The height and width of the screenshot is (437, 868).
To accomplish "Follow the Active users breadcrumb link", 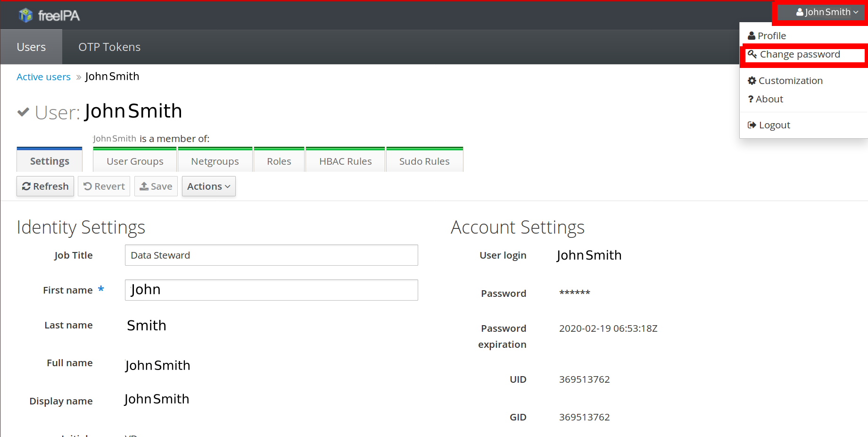I will tap(43, 77).
